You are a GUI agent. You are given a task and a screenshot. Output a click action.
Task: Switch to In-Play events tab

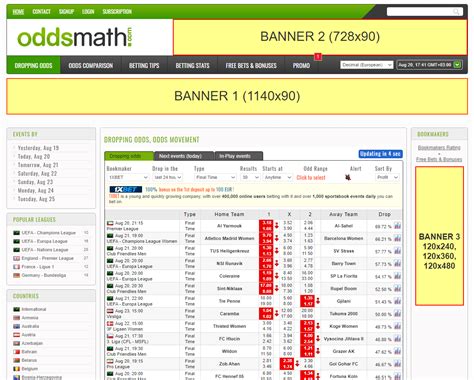[239, 156]
